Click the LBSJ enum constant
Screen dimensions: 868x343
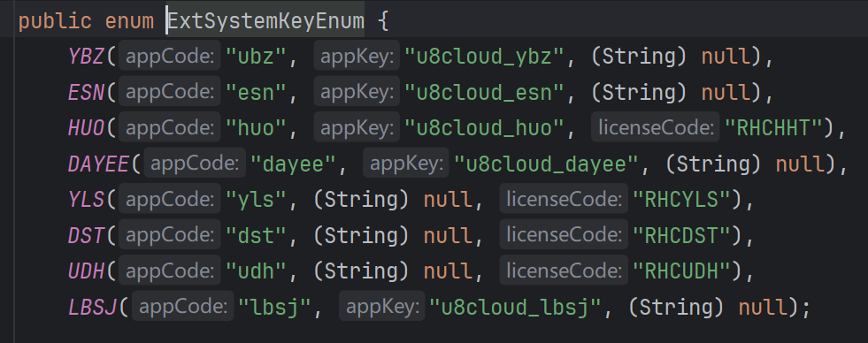point(92,307)
